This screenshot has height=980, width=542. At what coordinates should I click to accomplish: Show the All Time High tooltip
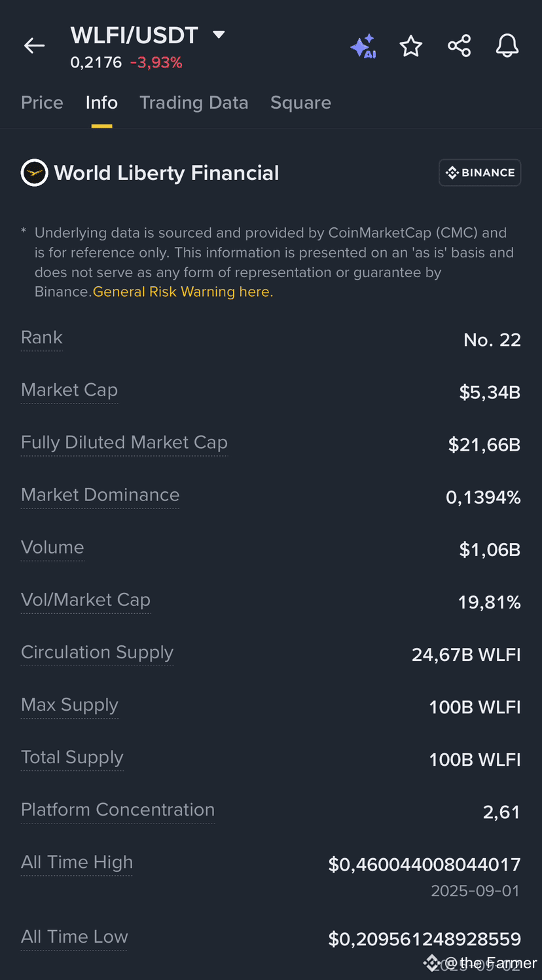click(77, 862)
